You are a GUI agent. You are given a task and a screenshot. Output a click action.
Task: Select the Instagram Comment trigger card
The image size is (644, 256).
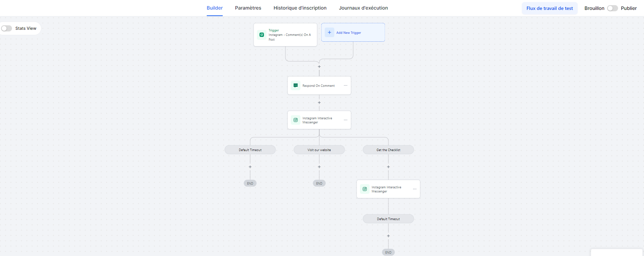coord(285,35)
